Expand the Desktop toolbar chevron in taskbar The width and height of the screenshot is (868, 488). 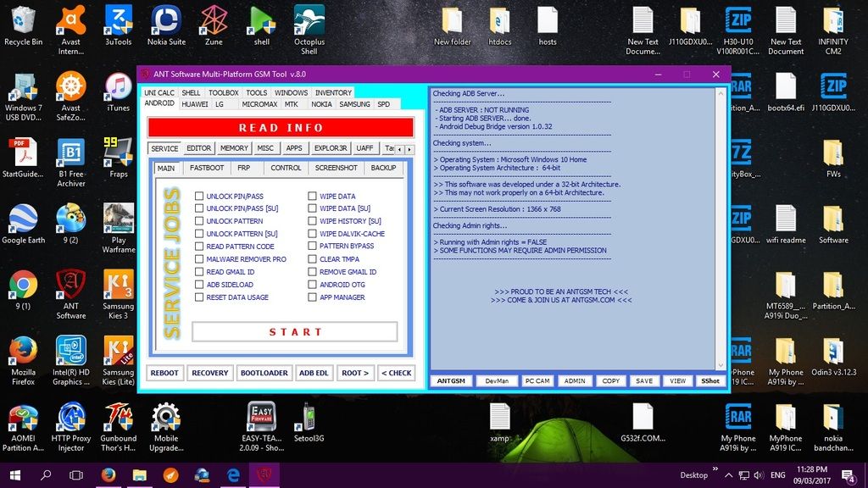[715, 470]
